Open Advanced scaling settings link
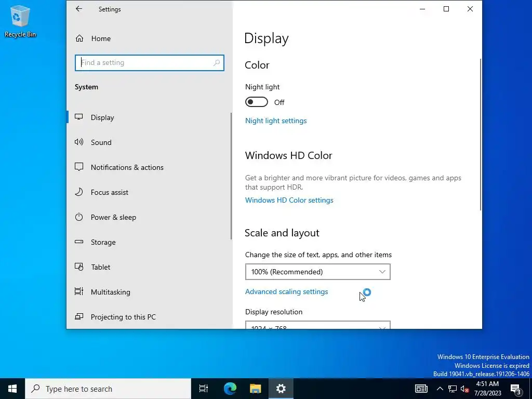The height and width of the screenshot is (399, 532). tap(286, 291)
